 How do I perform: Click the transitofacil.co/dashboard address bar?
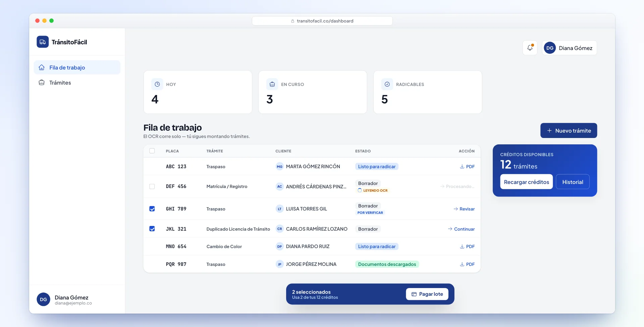point(322,21)
